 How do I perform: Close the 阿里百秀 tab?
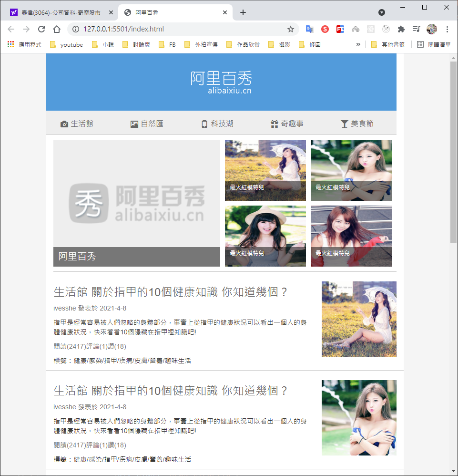(x=225, y=12)
